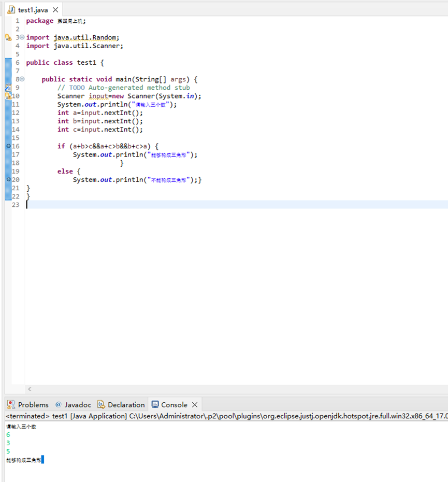Toggle the breakpoint on line 20
Viewport: 448px width, 482px height.
9,179
